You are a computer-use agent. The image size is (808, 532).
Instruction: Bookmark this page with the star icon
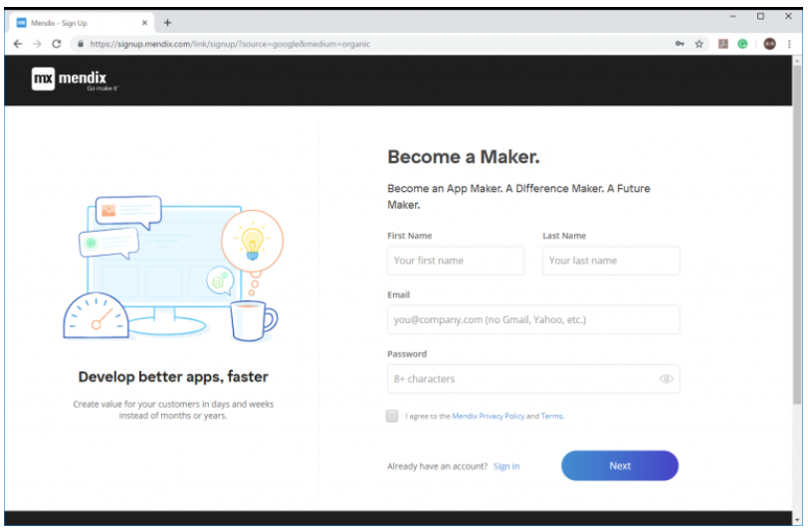coord(699,45)
